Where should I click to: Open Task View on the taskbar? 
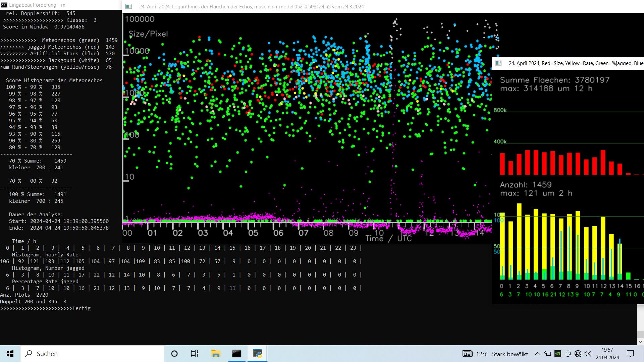point(195,354)
